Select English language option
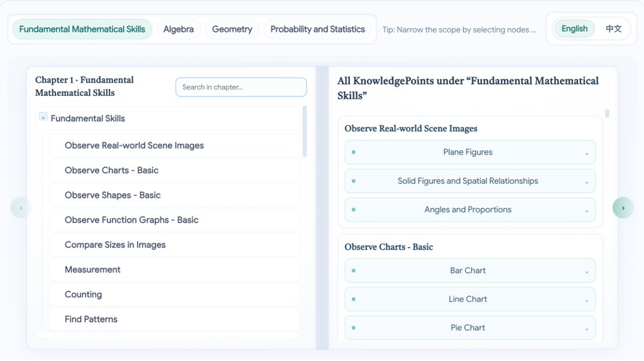Image resolution: width=644 pixels, height=361 pixels. 574,29
